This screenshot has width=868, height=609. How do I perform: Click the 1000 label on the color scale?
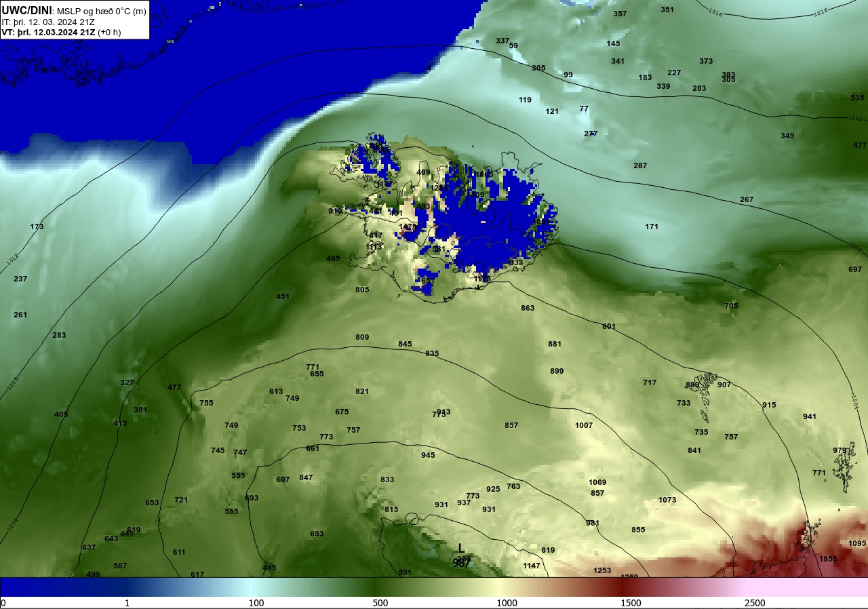(507, 603)
